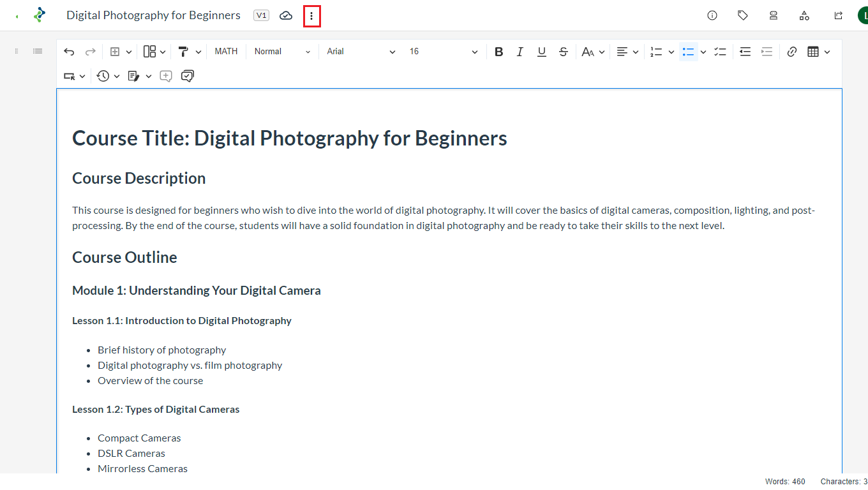Viewport: 868px width, 490px height.
Task: Click the format painter icon
Action: pyautogui.click(x=183, y=52)
